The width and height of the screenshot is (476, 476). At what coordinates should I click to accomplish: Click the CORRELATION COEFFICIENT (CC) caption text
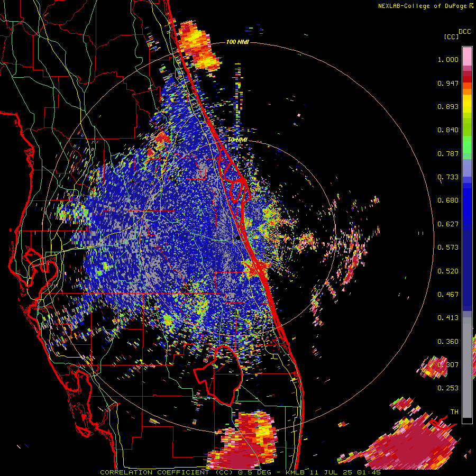[167, 472]
